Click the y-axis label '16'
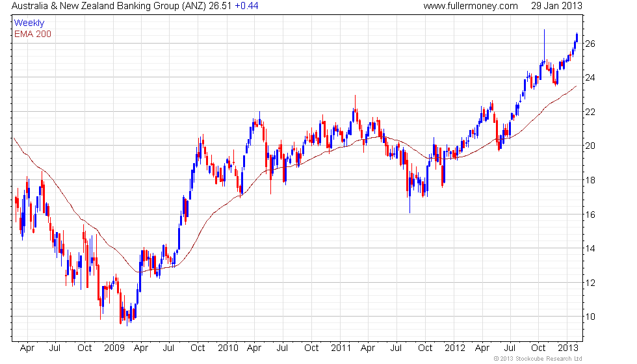The image size is (637, 364). (x=590, y=214)
